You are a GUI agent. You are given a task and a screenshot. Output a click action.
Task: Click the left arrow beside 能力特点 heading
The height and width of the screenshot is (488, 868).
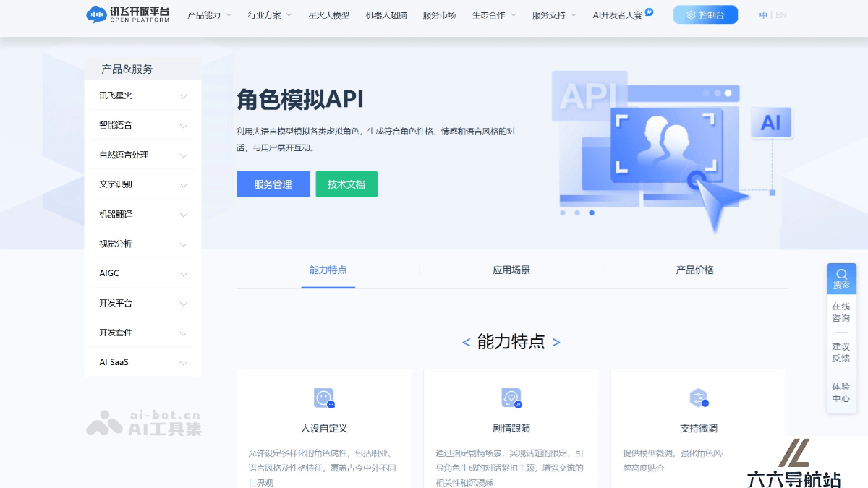tap(466, 343)
